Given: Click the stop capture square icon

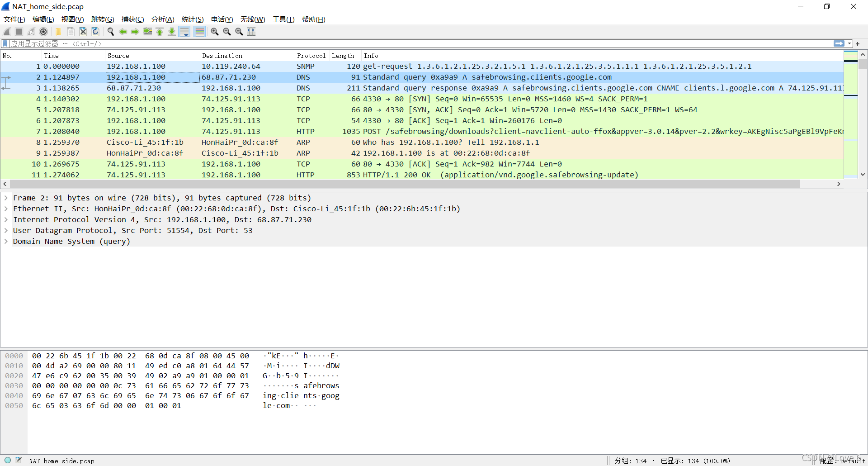Looking at the screenshot, I should coord(19,32).
